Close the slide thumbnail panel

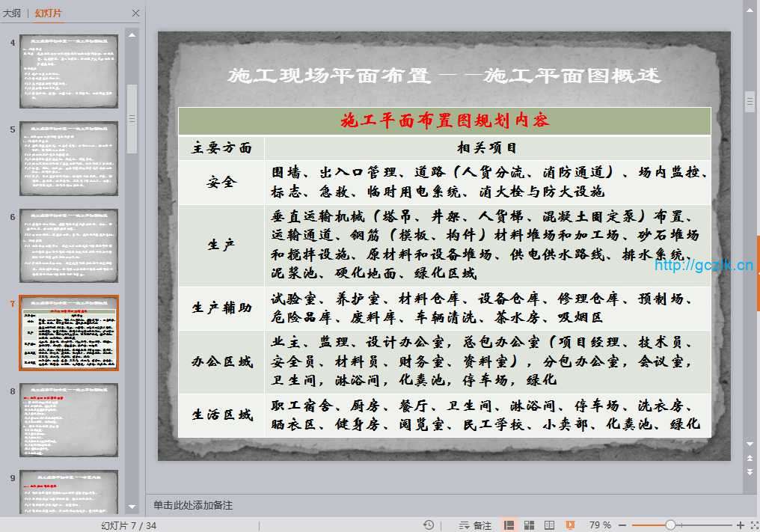click(x=135, y=13)
